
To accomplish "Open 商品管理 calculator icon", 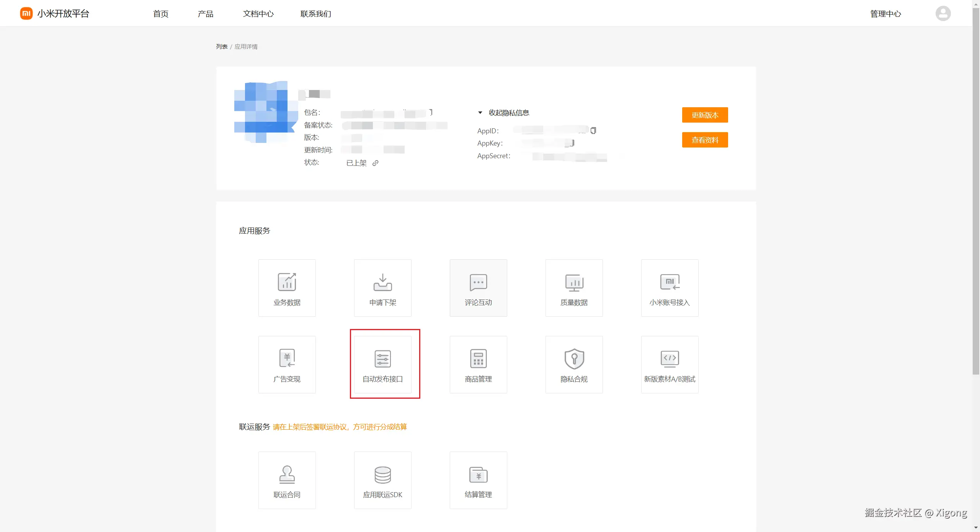I will coord(478,358).
